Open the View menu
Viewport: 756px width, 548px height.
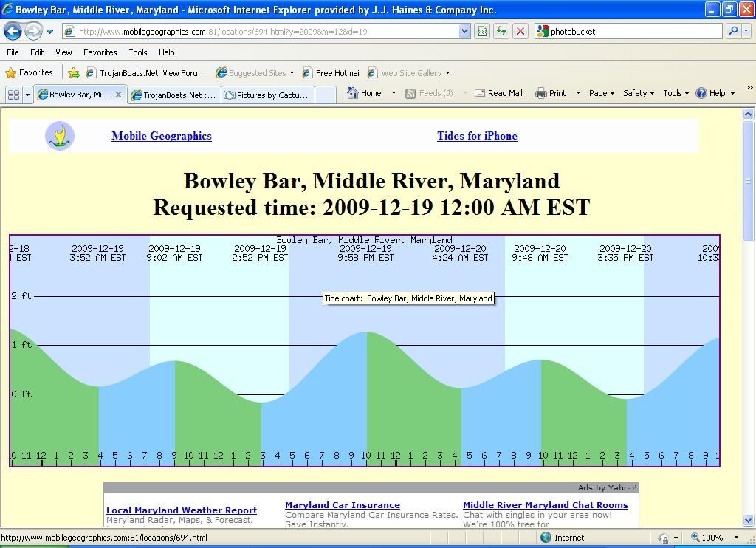click(63, 52)
